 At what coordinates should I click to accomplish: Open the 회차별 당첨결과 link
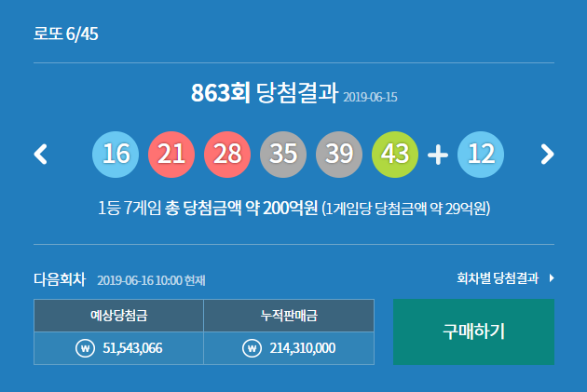(498, 277)
